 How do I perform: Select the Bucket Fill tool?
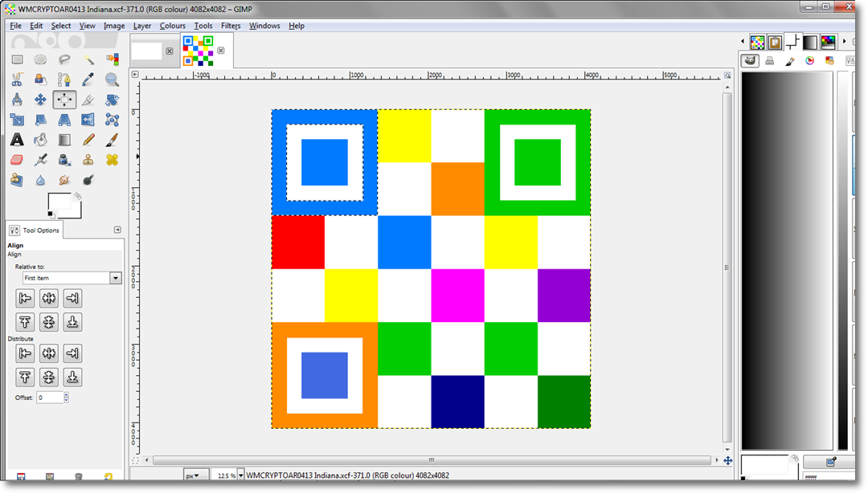click(40, 140)
